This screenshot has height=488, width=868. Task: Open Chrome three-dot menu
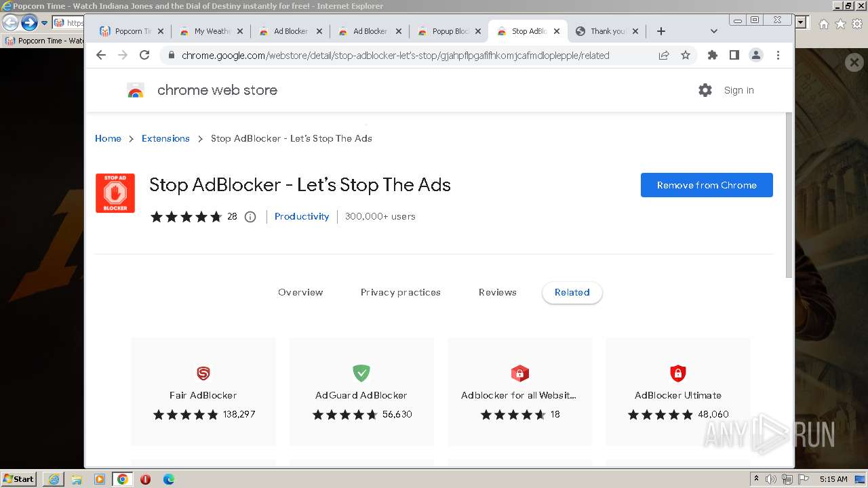pos(778,56)
